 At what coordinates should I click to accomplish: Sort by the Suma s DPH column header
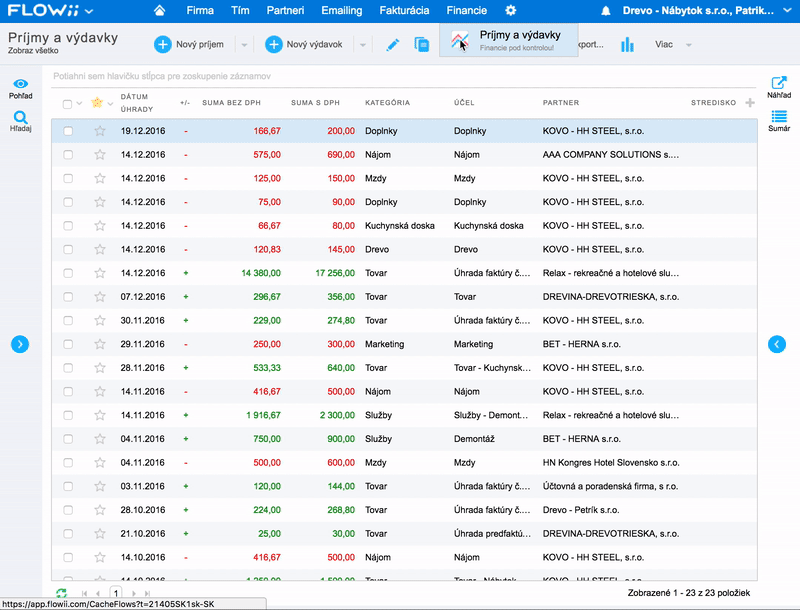(x=315, y=103)
